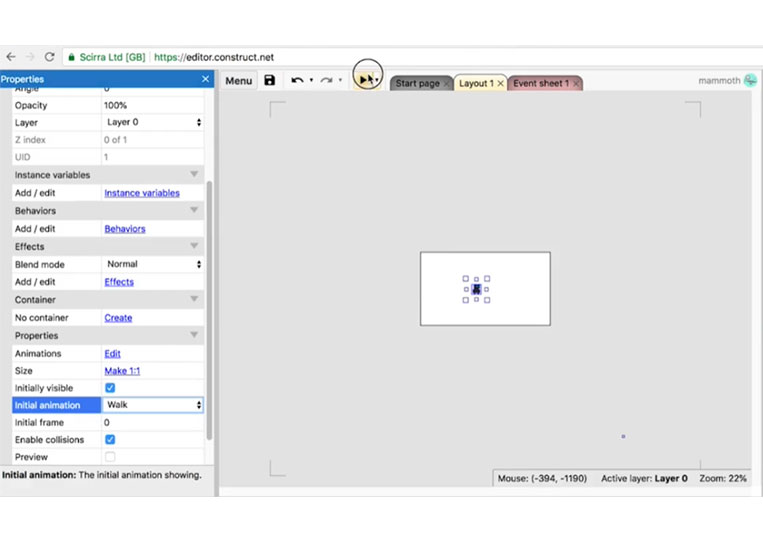The width and height of the screenshot is (763, 541).
Task: Open the Effects link
Action: coord(119,282)
